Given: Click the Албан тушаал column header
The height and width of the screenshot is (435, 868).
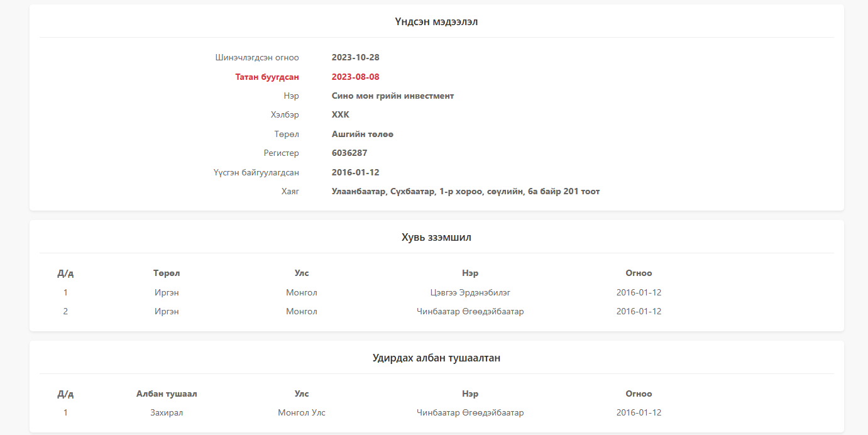Looking at the screenshot, I should point(167,394).
